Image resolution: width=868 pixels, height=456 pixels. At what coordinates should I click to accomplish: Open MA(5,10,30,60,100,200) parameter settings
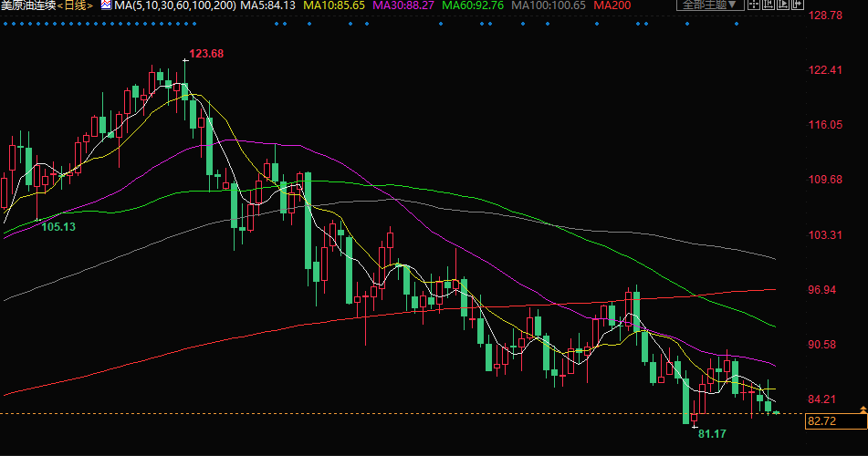pos(175,5)
